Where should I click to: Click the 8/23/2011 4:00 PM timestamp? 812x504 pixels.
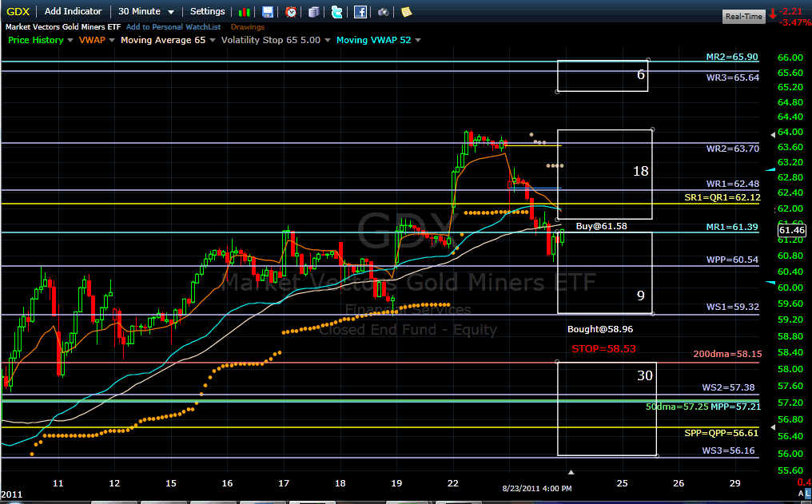point(537,489)
